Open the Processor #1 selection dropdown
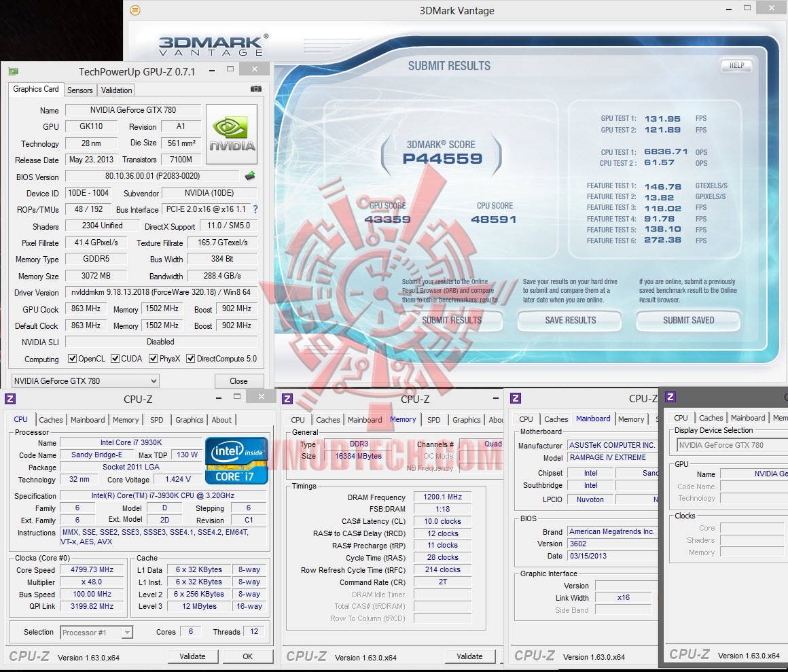788x672 pixels. (x=96, y=633)
